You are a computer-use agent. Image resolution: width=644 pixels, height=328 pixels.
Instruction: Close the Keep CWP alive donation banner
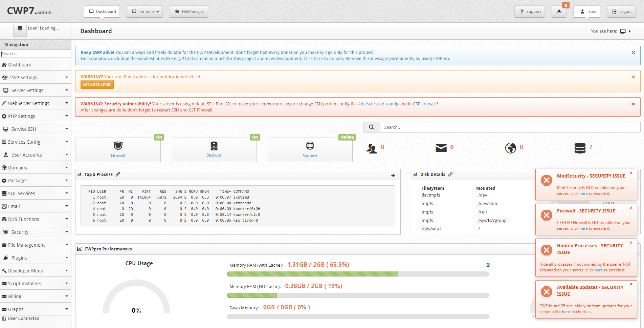[634, 53]
